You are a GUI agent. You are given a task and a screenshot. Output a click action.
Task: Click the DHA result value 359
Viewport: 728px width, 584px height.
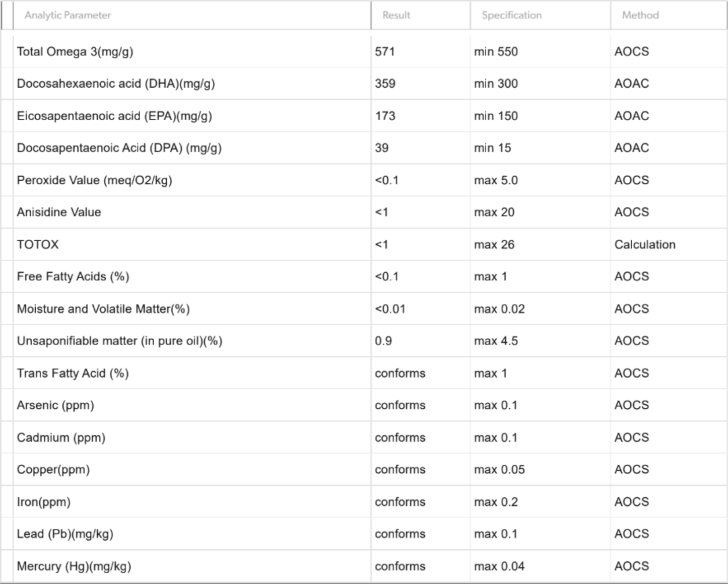(385, 84)
